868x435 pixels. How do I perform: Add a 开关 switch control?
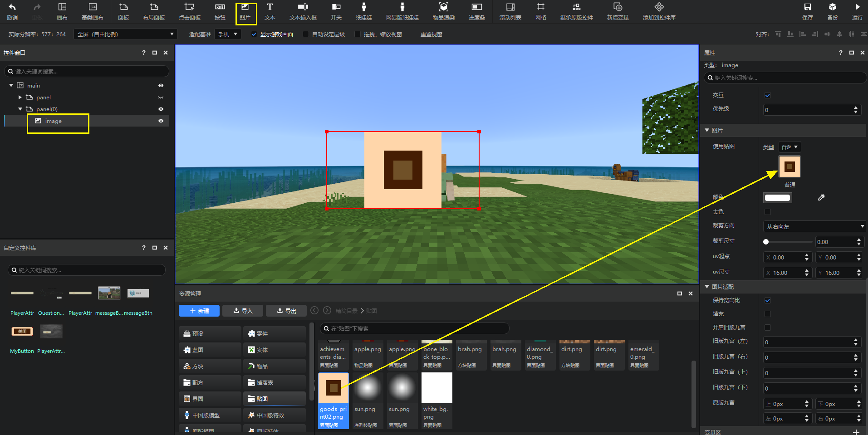(336, 11)
